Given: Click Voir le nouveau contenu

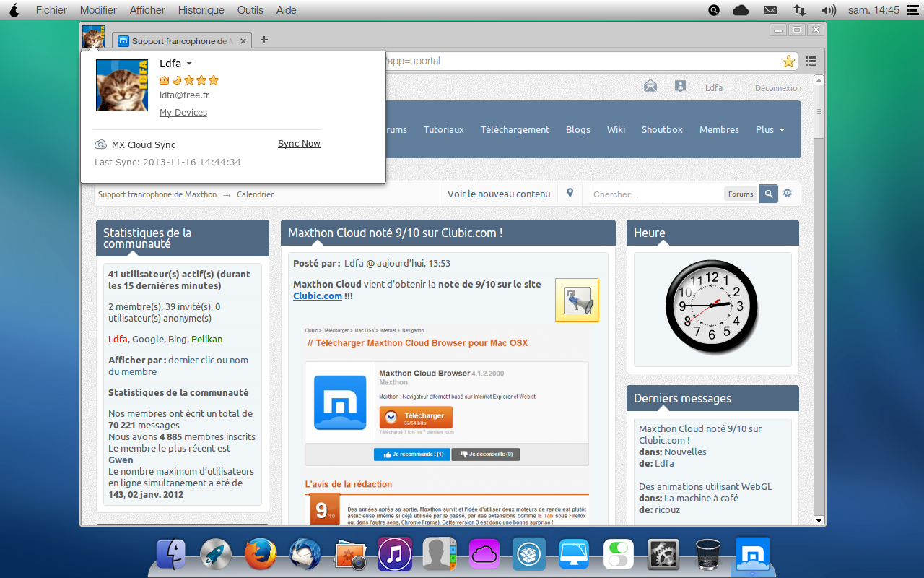Looking at the screenshot, I should click(499, 194).
